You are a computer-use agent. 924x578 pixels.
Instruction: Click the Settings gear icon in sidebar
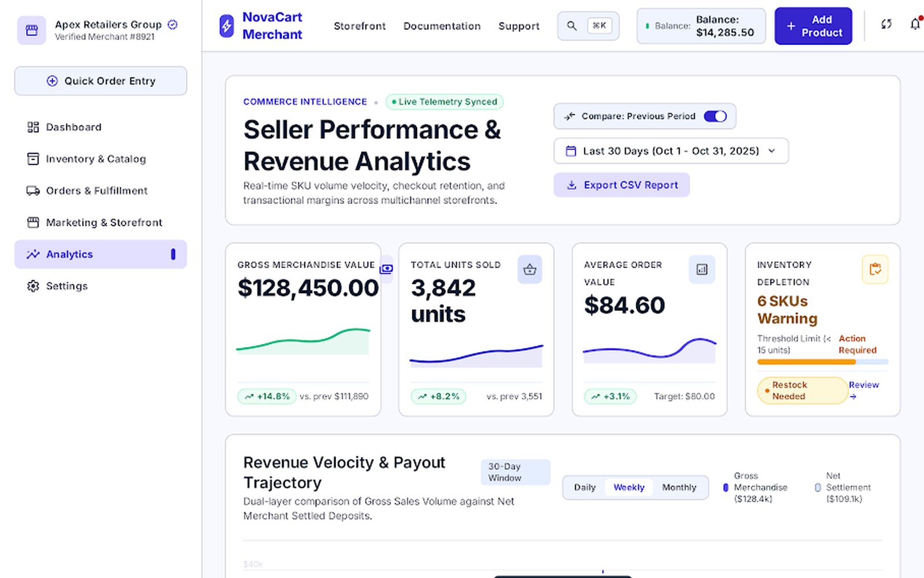(x=33, y=286)
